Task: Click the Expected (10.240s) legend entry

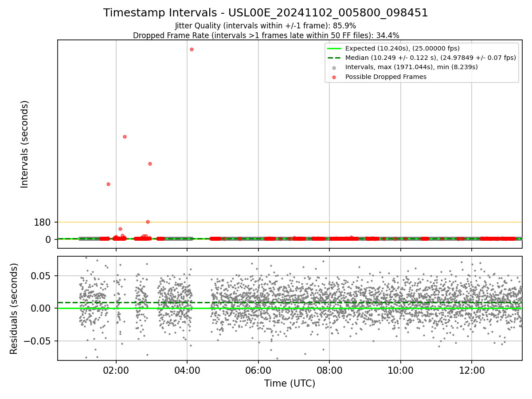Action: coord(402,48)
